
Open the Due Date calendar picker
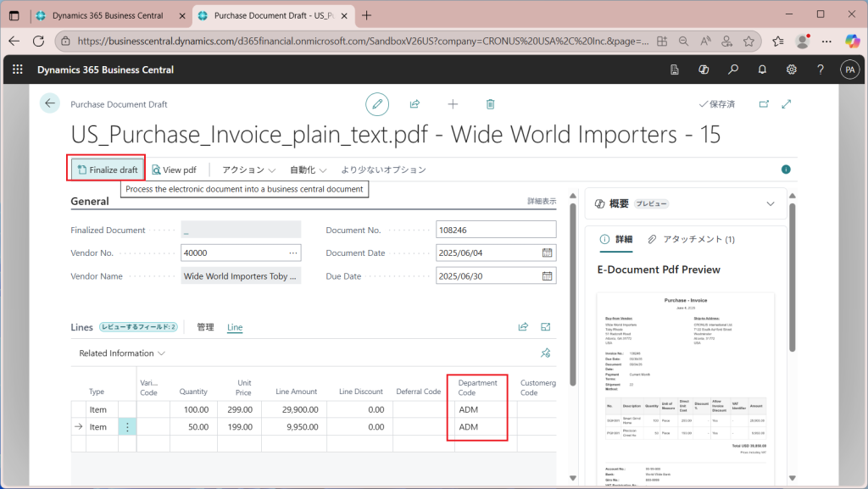[x=547, y=276]
